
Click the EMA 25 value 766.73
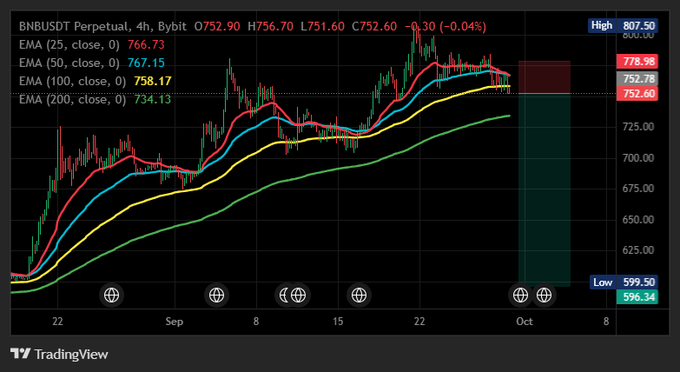coord(146,45)
